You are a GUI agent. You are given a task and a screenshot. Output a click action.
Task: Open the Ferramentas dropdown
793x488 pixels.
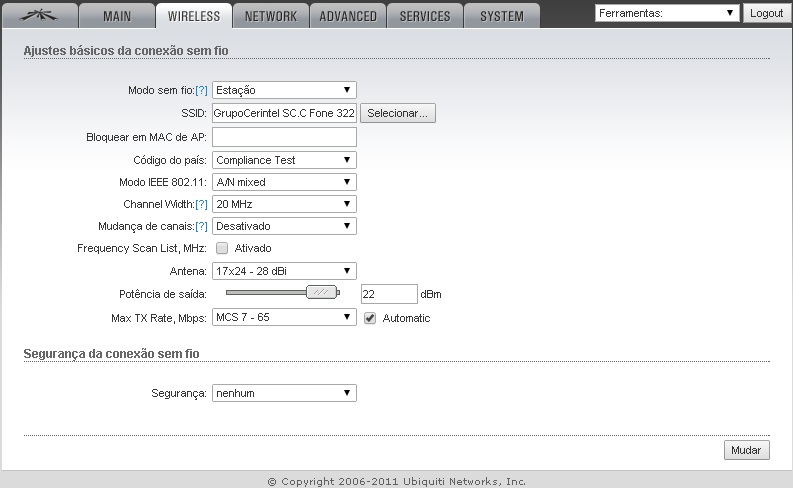coord(667,13)
